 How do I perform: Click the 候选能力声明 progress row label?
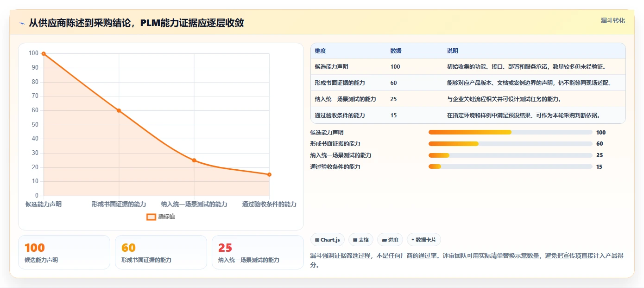[x=327, y=133]
